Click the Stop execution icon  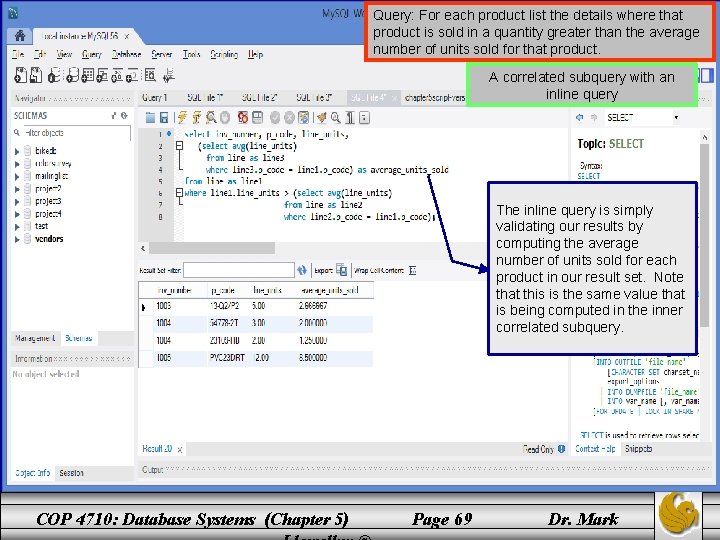[x=225, y=118]
